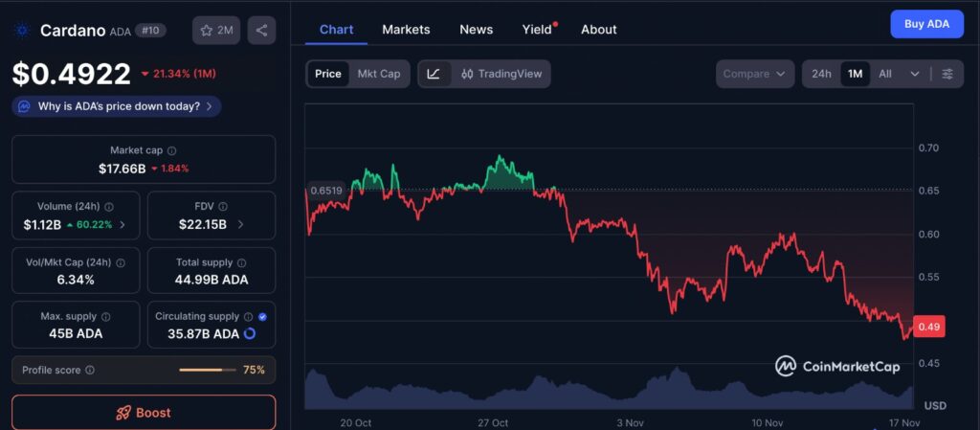Viewport: 980px width, 430px height.
Task: Click the 0.6519 opening price label
Action: tap(327, 191)
